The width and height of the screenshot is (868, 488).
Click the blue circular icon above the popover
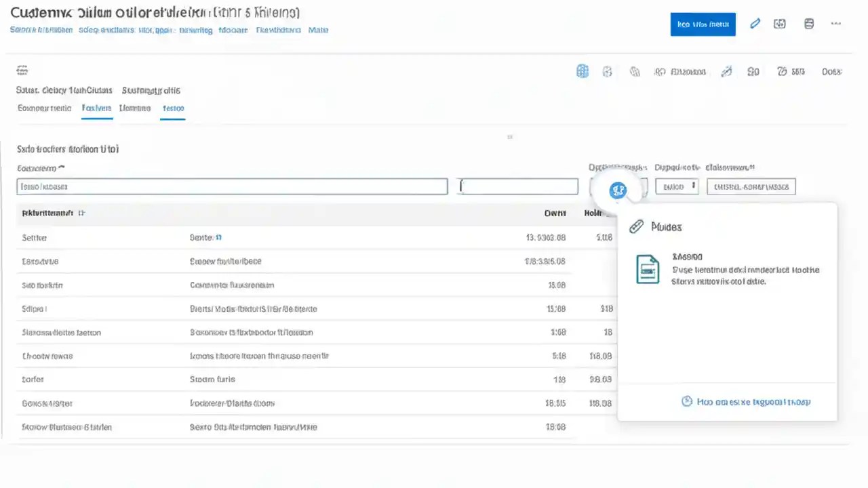pyautogui.click(x=617, y=189)
